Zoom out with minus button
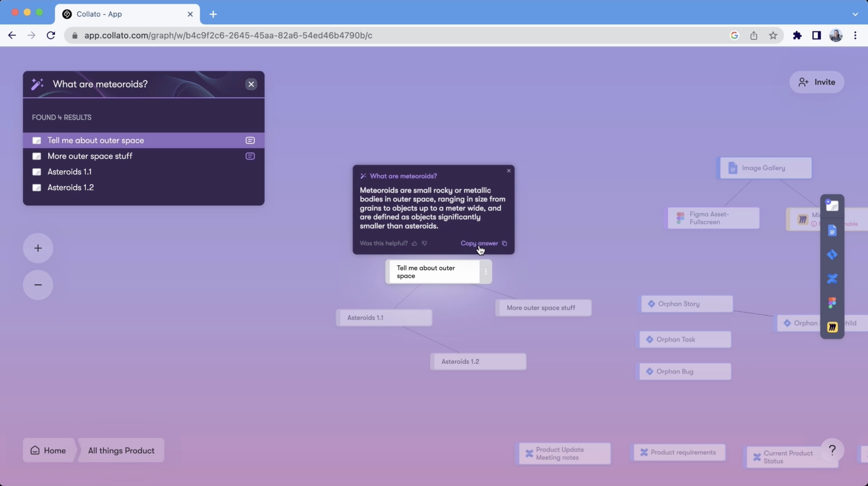 tap(38, 285)
